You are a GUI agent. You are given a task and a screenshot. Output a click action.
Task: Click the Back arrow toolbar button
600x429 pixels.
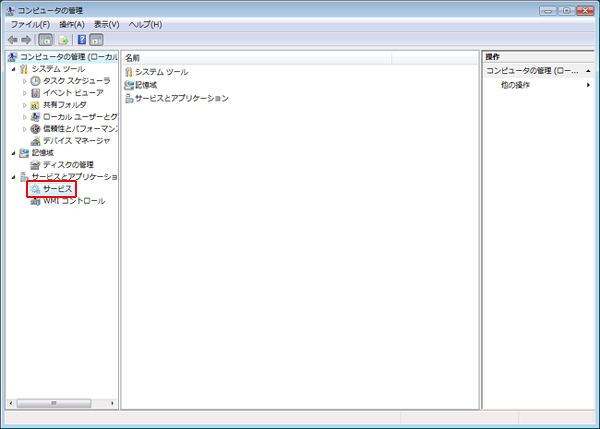click(x=13, y=40)
